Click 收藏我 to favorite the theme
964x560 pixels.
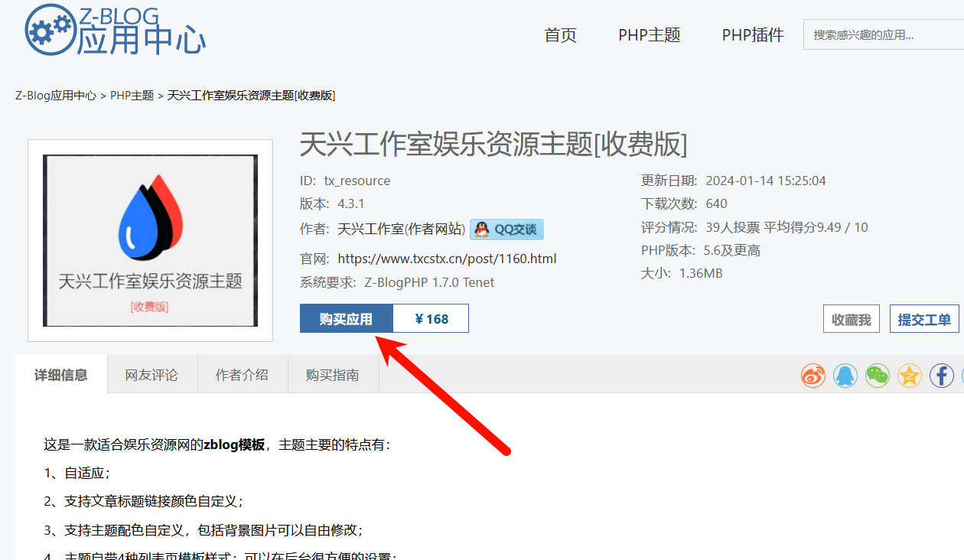[x=851, y=318]
